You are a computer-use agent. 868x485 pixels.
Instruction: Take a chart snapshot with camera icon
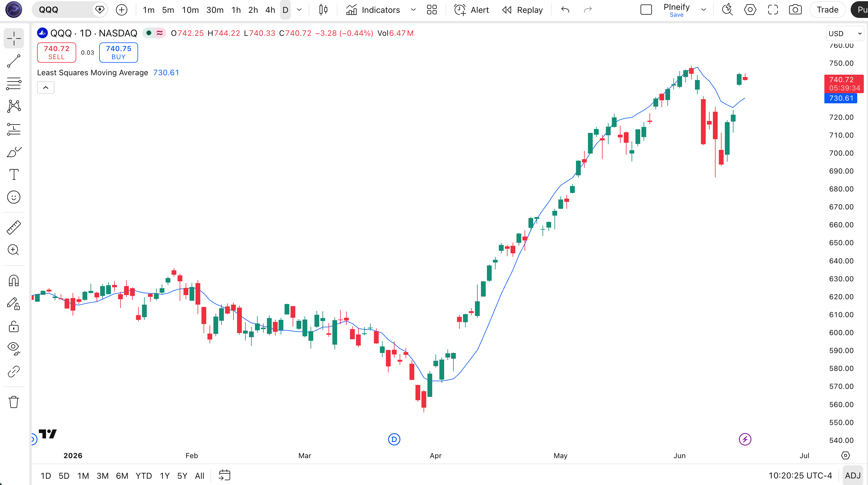pyautogui.click(x=795, y=10)
